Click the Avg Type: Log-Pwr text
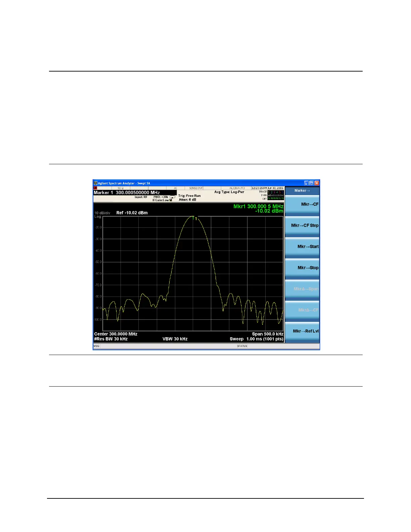 point(229,192)
